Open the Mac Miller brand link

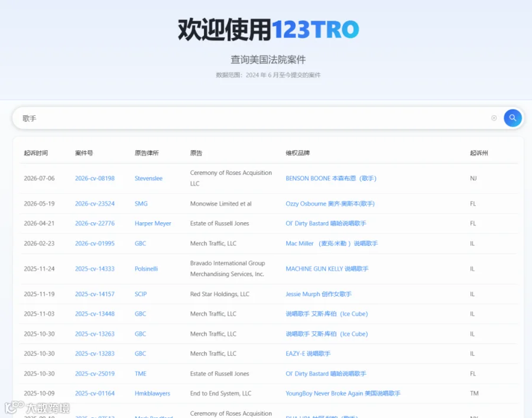(332, 243)
